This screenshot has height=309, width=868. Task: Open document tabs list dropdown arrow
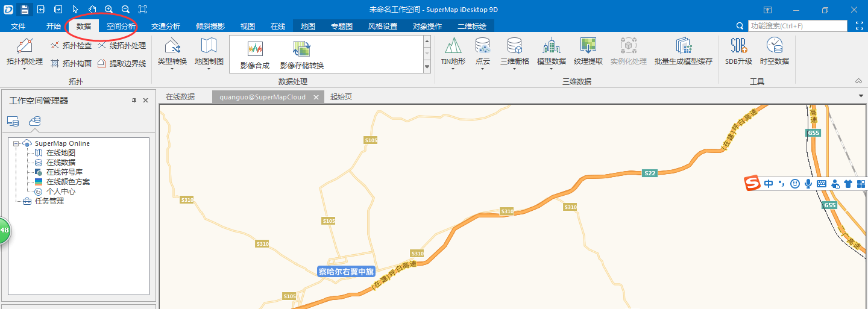[x=861, y=96]
